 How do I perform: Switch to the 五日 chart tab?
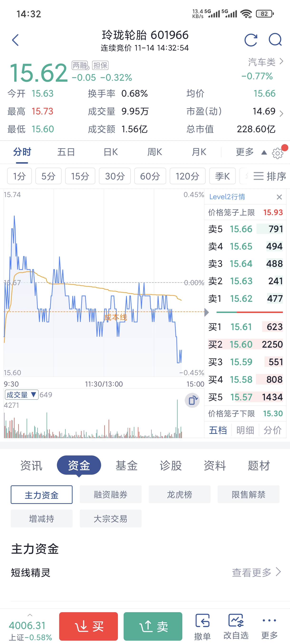tap(66, 152)
